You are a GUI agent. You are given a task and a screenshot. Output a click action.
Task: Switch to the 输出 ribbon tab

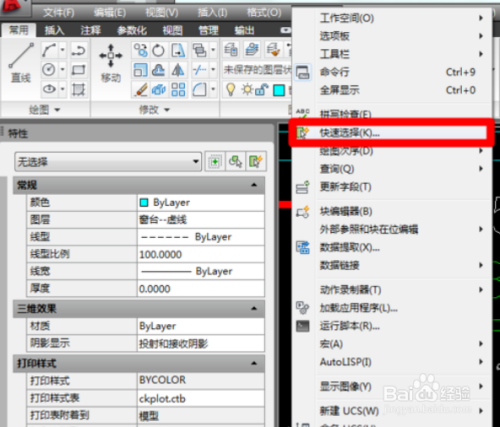[x=244, y=30]
